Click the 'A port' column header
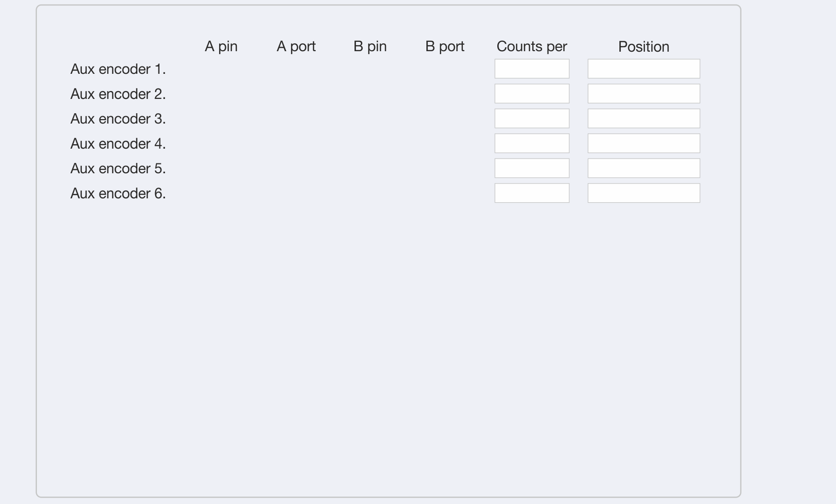This screenshot has height=504, width=836. [296, 46]
